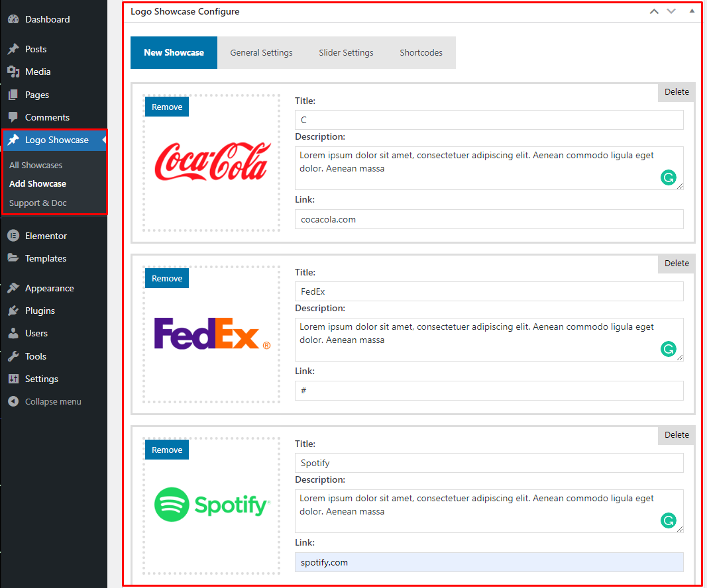Click Grammarly icon in Coca-Cola description

668,177
